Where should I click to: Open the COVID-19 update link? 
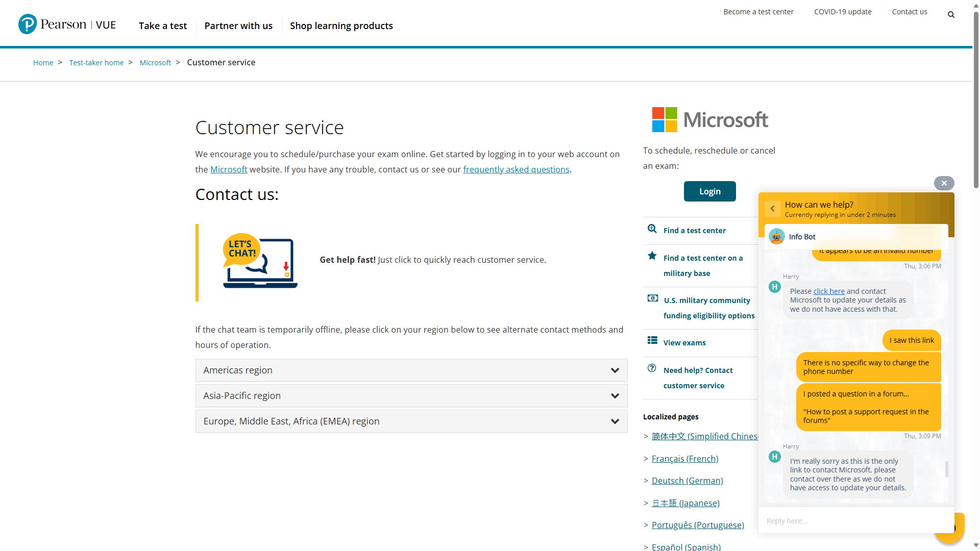pos(843,12)
